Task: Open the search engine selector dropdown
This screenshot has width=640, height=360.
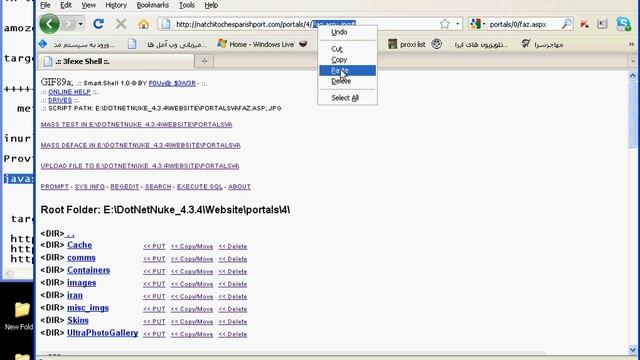Action: point(477,24)
